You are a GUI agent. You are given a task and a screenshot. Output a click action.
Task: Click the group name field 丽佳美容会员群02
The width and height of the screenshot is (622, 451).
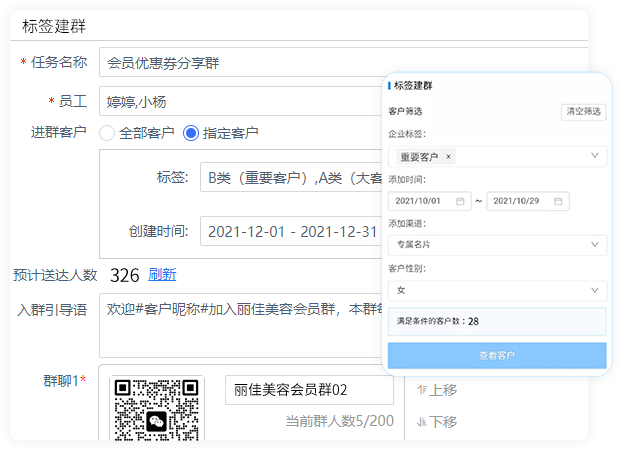click(308, 390)
